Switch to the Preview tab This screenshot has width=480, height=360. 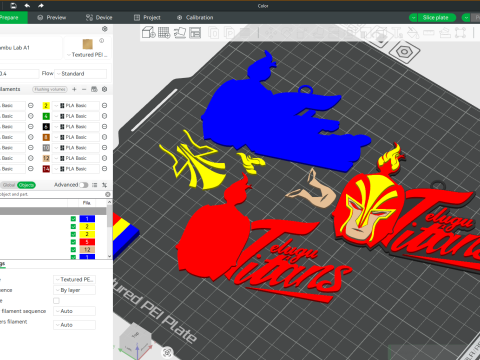(52, 18)
